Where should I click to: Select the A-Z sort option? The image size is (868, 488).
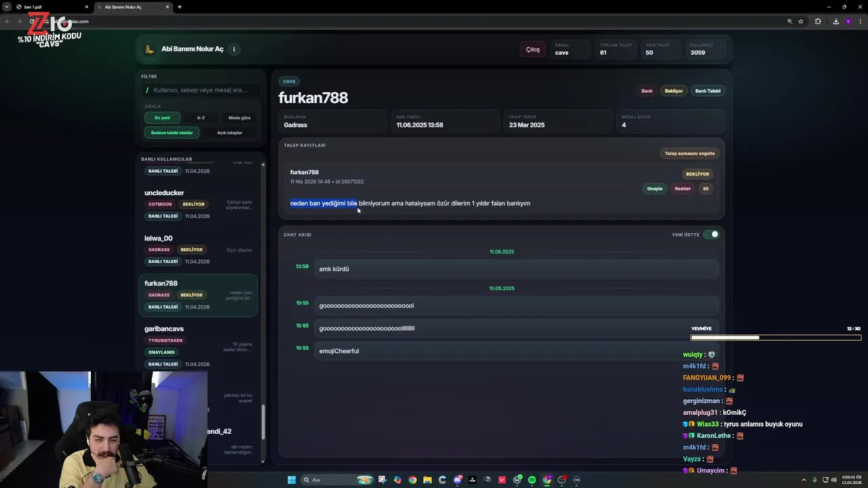[x=201, y=118]
